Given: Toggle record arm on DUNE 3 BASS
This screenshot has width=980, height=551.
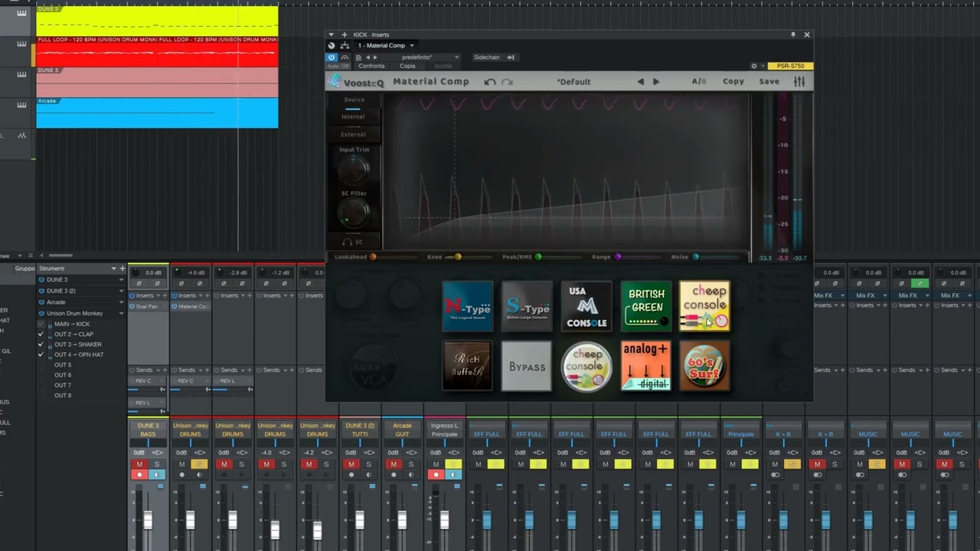Looking at the screenshot, I should pos(139,474).
